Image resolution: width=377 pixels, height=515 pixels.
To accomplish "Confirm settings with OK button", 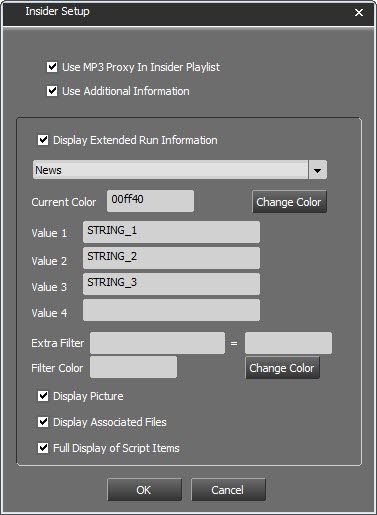I will click(x=144, y=490).
